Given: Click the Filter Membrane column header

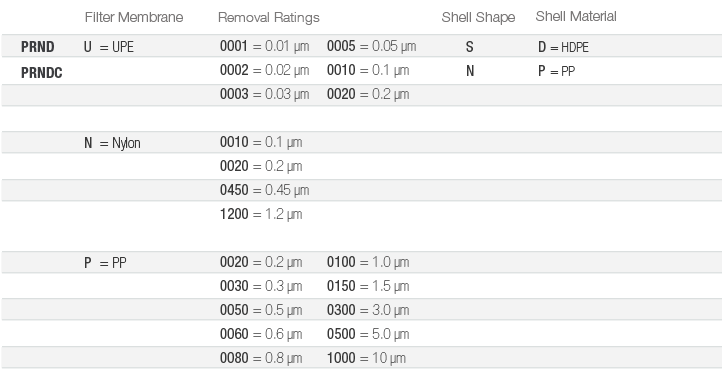Looking at the screenshot, I should click(x=134, y=18).
